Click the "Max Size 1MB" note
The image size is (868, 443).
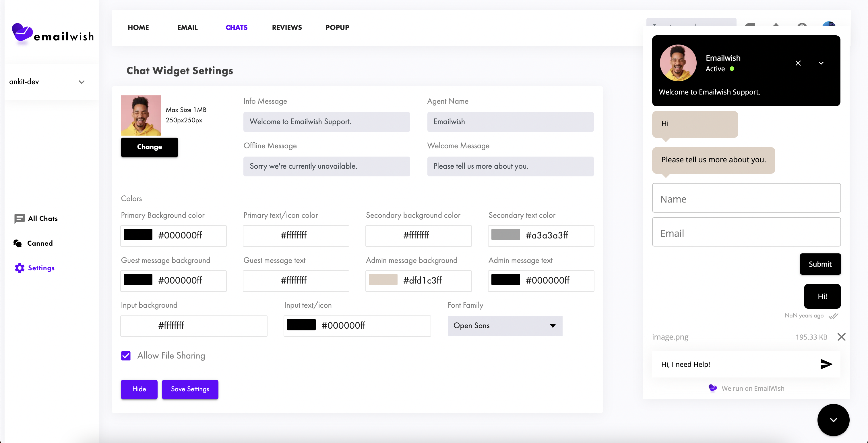[x=186, y=110]
